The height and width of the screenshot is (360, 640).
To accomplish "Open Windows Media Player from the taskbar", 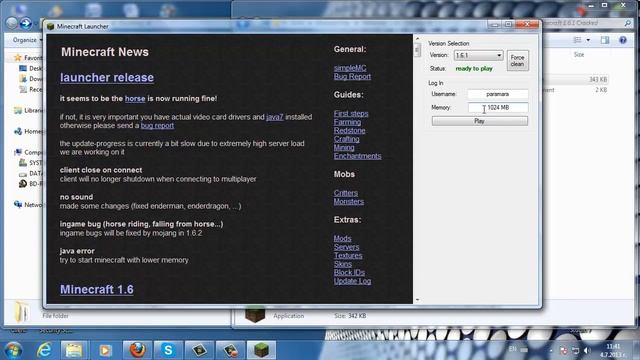I will [105, 350].
